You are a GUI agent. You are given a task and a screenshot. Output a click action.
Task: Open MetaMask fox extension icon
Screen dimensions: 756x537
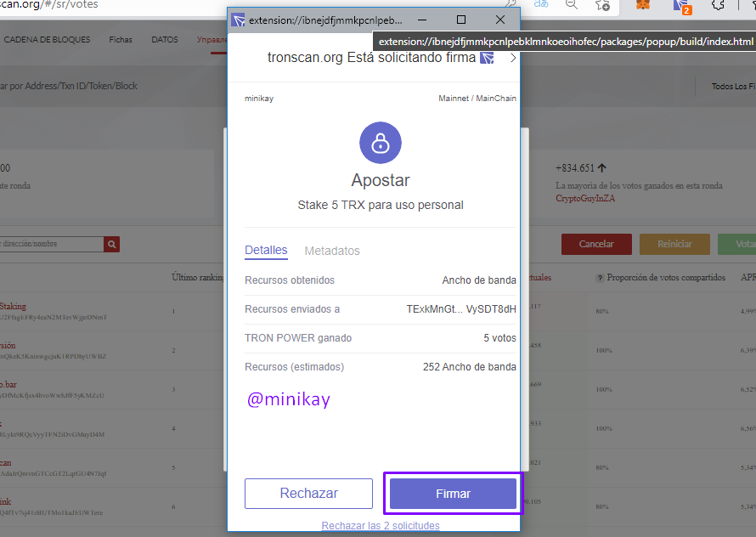(643, 5)
